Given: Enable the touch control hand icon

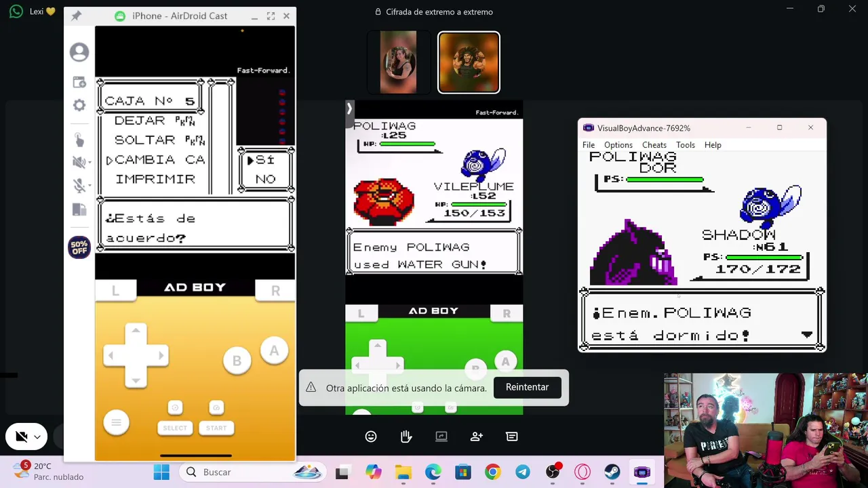Looking at the screenshot, I should (x=79, y=139).
